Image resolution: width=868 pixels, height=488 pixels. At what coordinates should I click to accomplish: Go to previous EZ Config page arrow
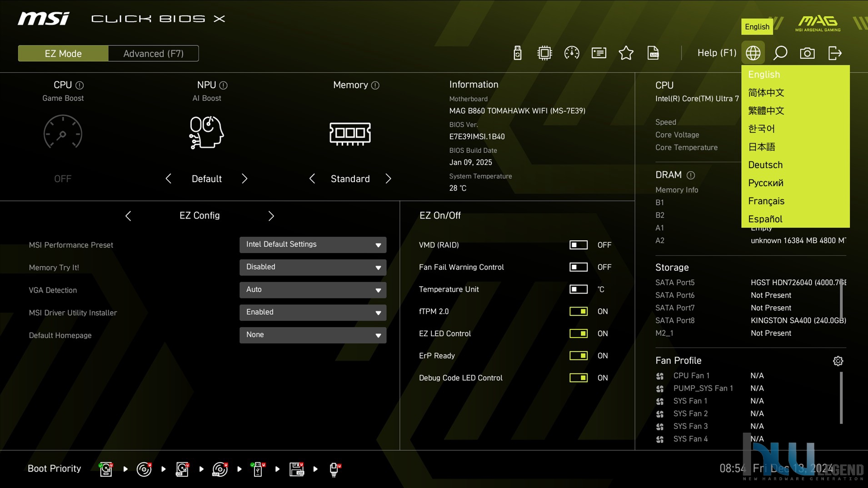click(128, 216)
